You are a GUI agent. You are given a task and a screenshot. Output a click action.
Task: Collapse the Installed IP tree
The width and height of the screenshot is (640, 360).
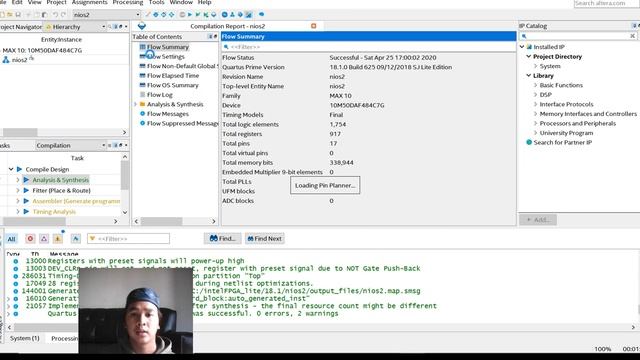[522, 47]
